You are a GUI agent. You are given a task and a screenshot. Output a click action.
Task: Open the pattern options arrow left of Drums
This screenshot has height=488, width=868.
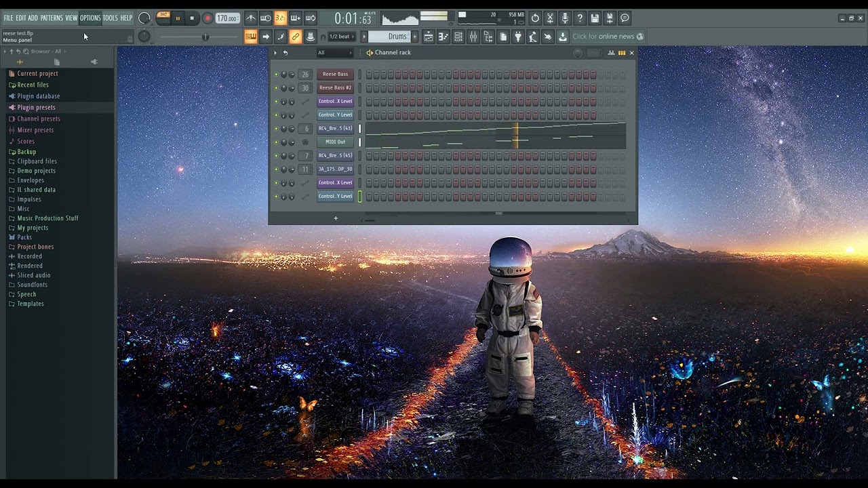[364, 37]
